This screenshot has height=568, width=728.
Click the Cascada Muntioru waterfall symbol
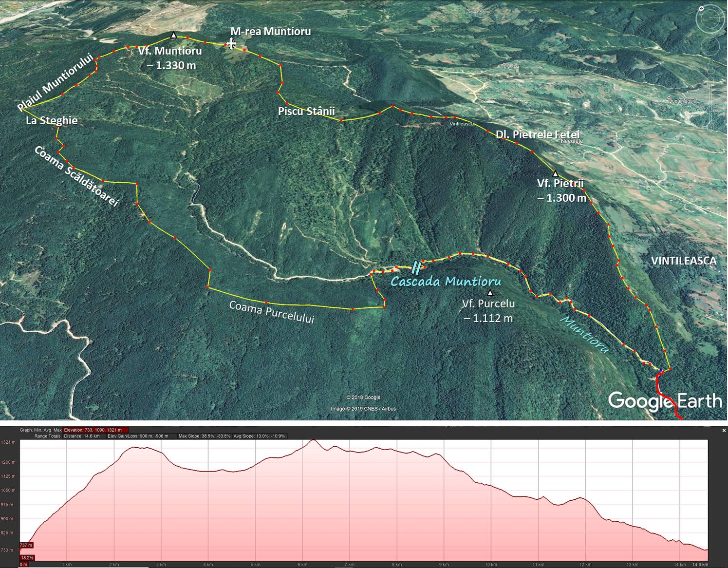tap(417, 266)
